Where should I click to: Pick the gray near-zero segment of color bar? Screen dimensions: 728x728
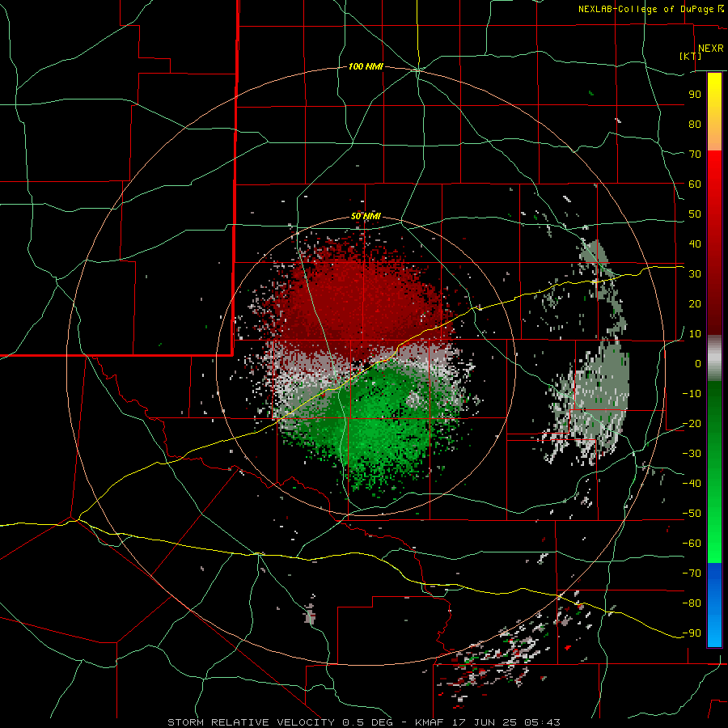(x=714, y=358)
